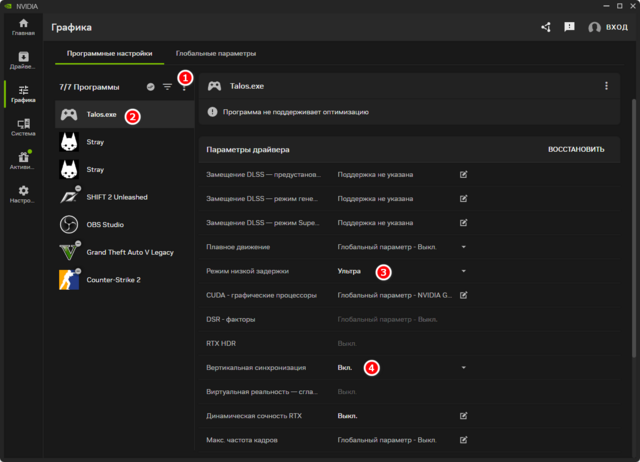The width and height of the screenshot is (640, 462).
Task: Click the RTX HDR setting label
Action: pyautogui.click(x=221, y=343)
